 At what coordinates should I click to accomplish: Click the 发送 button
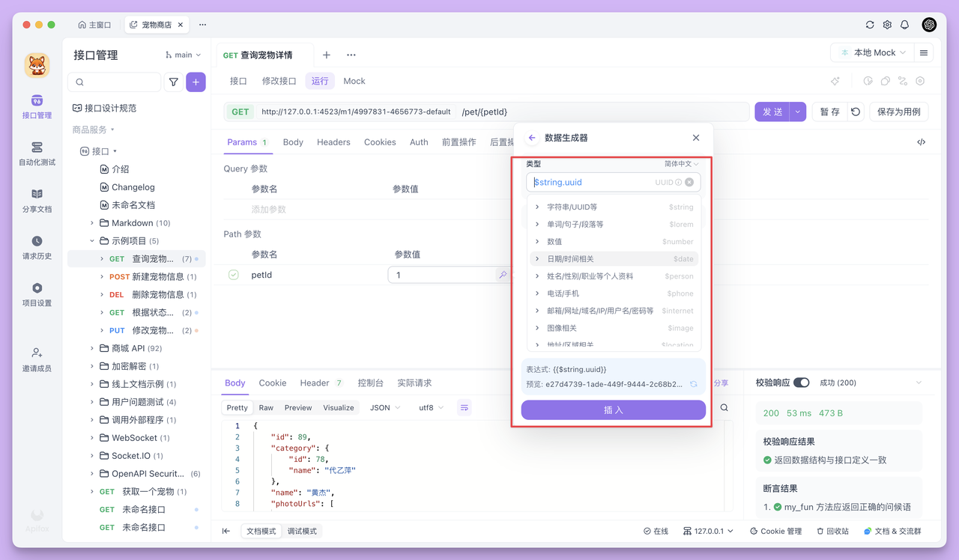click(772, 112)
